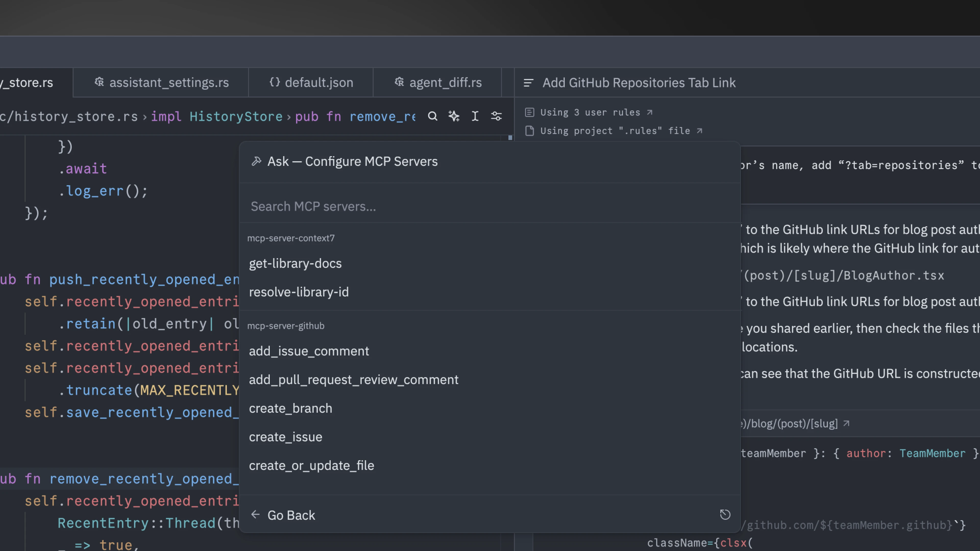The image size is (980, 551).
Task: Click the inline assist sparkles icon
Action: [x=454, y=116]
